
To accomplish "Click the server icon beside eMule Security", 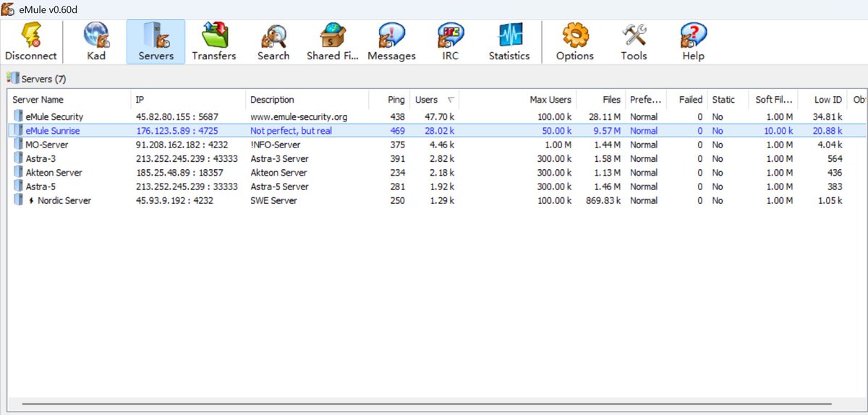I will pos(18,116).
